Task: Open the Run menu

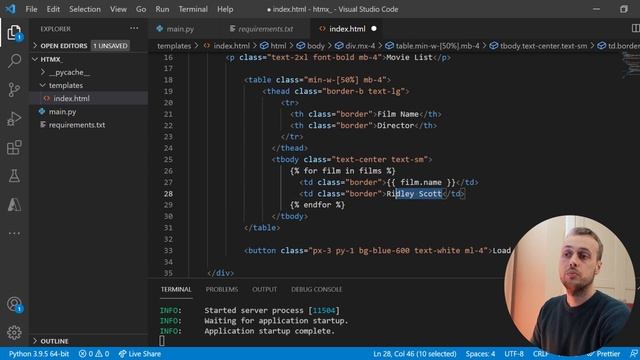Action: tap(162, 9)
